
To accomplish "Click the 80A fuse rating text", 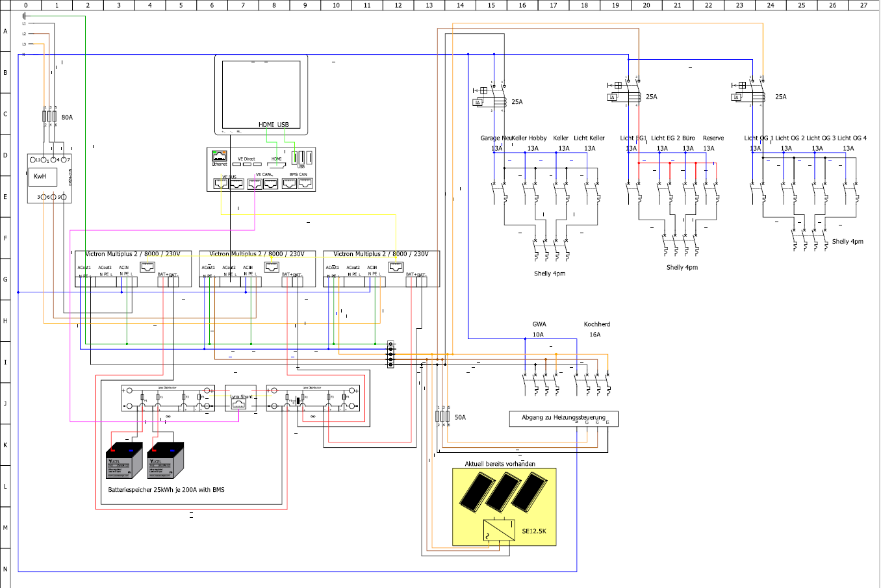I will click(68, 118).
